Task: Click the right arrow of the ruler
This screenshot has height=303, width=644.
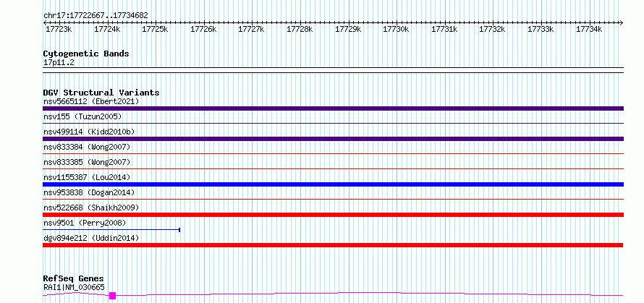Action: (621, 22)
